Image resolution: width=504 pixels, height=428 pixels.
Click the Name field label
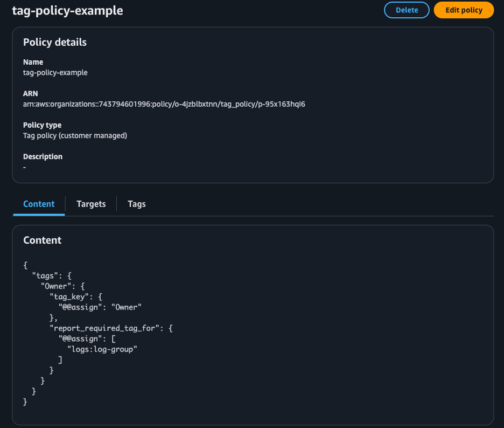[x=33, y=62]
